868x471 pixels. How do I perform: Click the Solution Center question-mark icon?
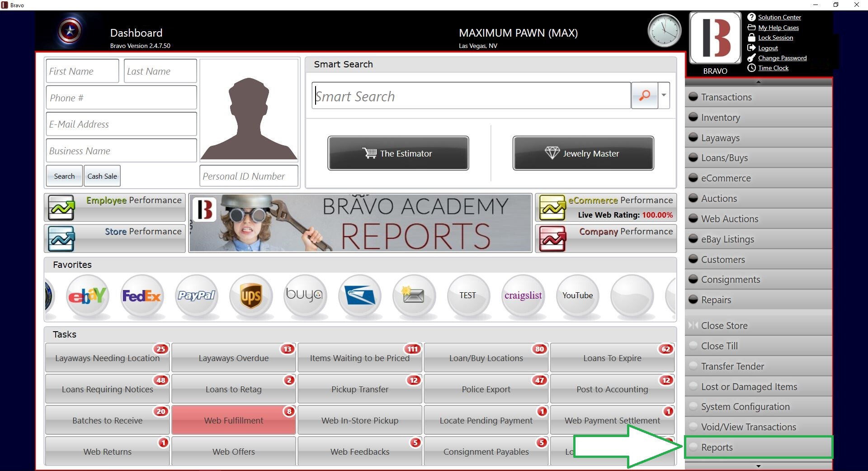click(751, 17)
